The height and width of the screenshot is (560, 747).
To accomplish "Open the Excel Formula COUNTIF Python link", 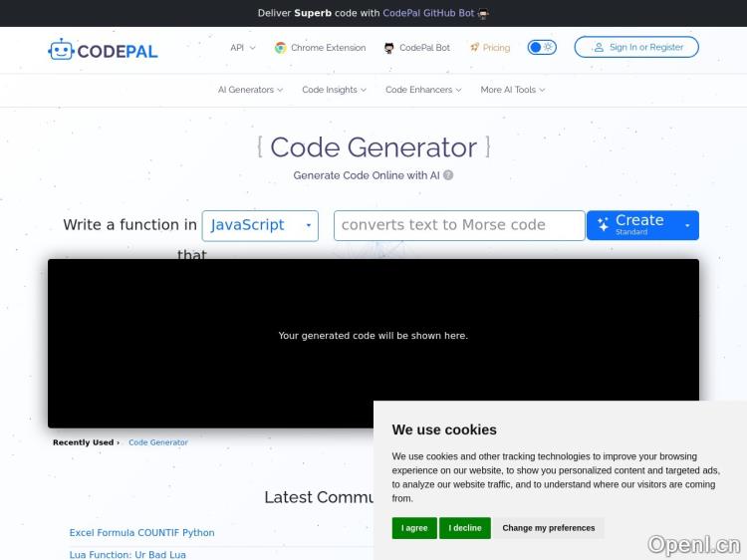I will (x=141, y=533).
